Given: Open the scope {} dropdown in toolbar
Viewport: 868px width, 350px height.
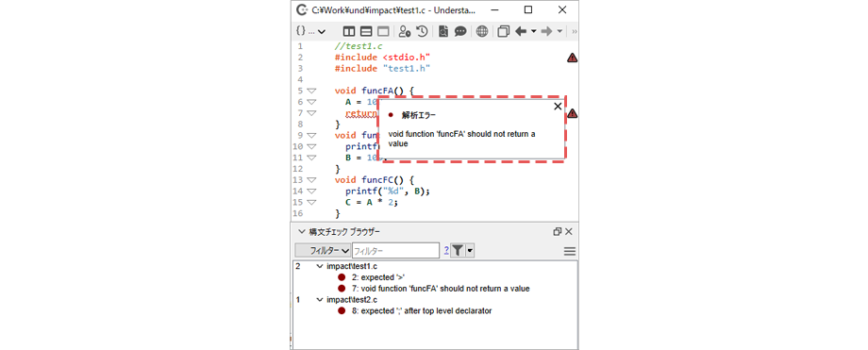Looking at the screenshot, I should point(310,31).
